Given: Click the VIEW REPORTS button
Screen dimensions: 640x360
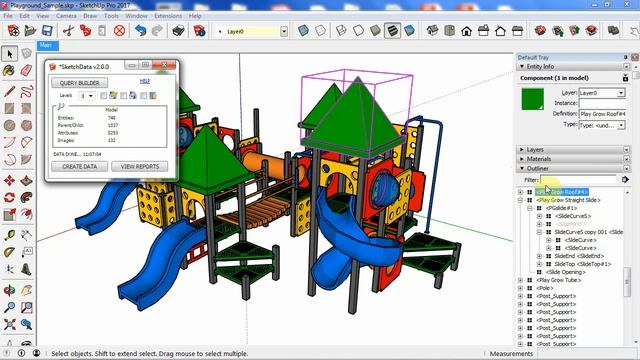Looking at the screenshot, I should [140, 167].
